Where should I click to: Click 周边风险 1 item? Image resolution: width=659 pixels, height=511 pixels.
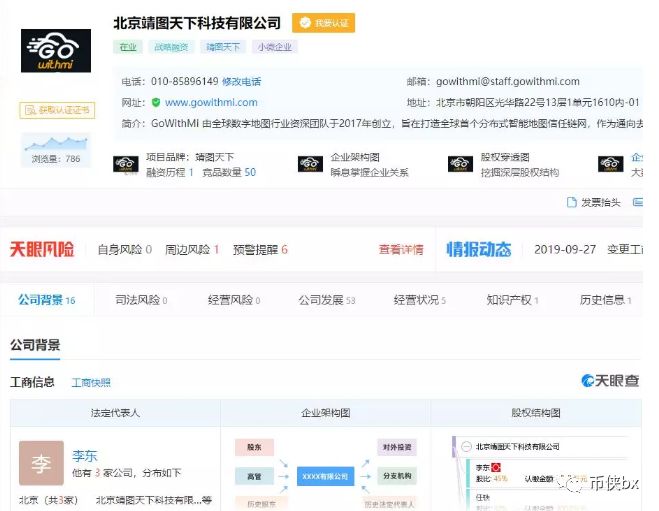(192, 250)
